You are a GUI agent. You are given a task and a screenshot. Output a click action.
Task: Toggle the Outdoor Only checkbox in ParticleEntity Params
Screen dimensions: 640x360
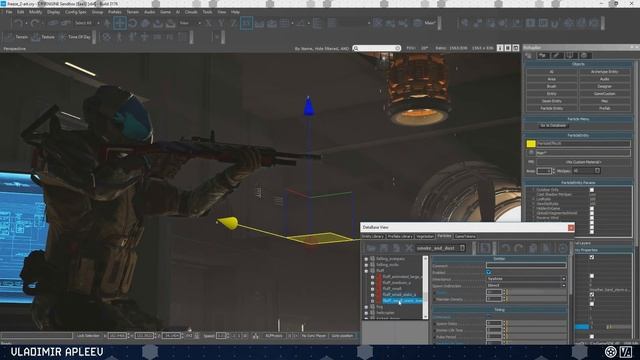592,190
